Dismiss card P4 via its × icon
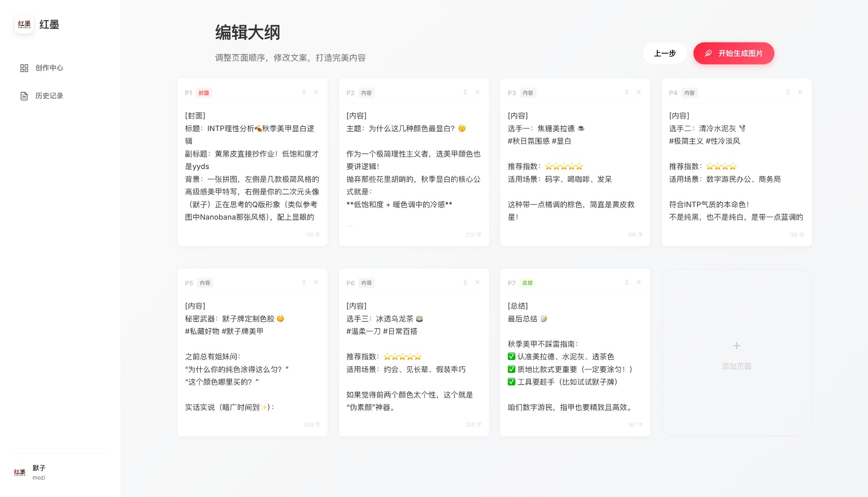Screen dimensions: 868x497 click(x=800, y=92)
